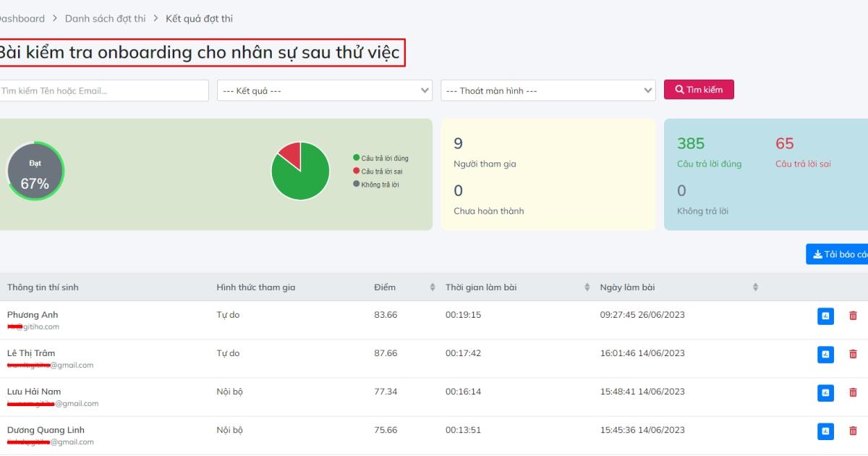Toggle Câu trả lời đúng chart legend

pyautogui.click(x=380, y=158)
